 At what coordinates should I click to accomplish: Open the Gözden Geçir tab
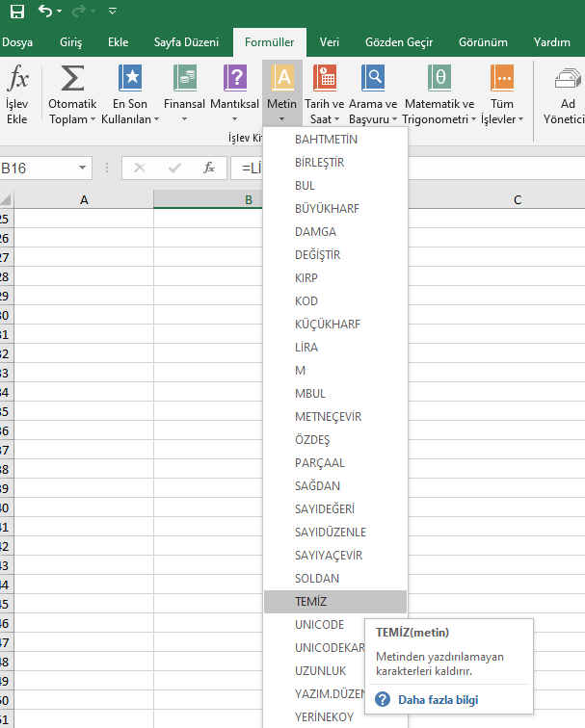tap(399, 42)
